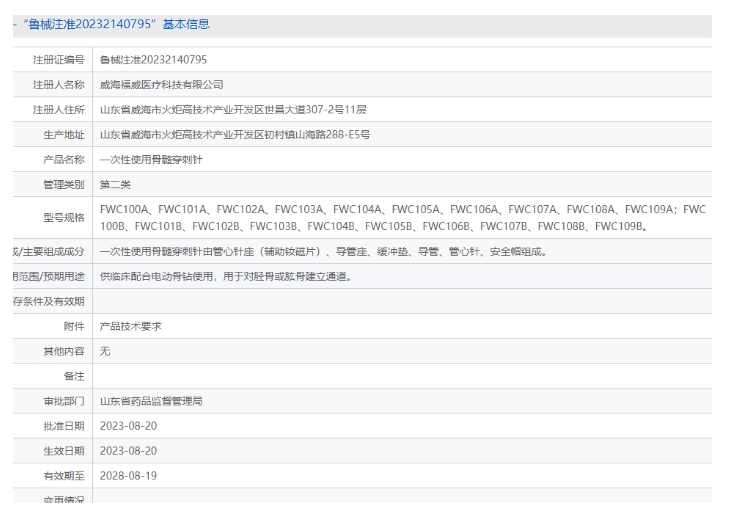Click the 注册人住所 label
The height and width of the screenshot is (520, 750).
58,110
